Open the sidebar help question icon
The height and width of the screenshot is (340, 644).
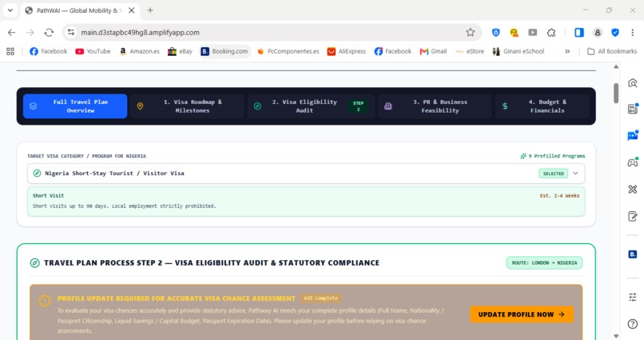633,324
